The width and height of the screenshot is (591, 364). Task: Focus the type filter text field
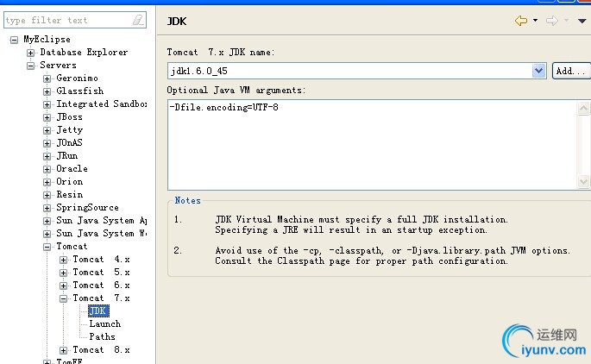point(74,20)
